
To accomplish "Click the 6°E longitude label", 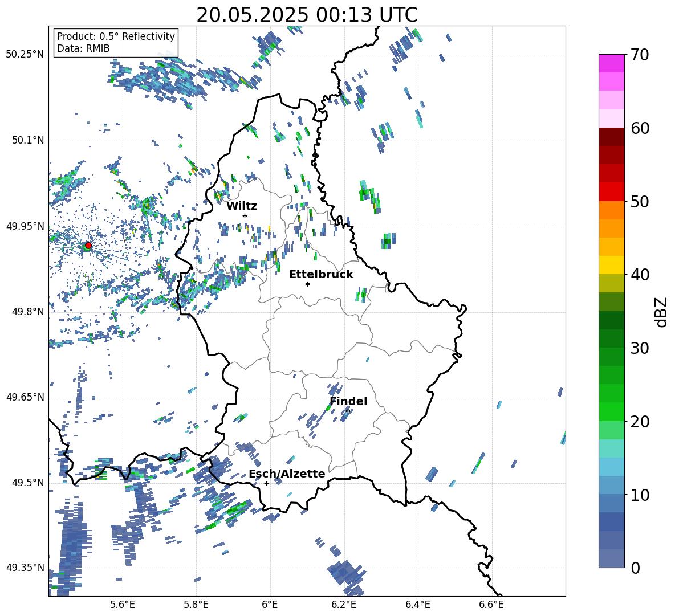I will point(270,605).
